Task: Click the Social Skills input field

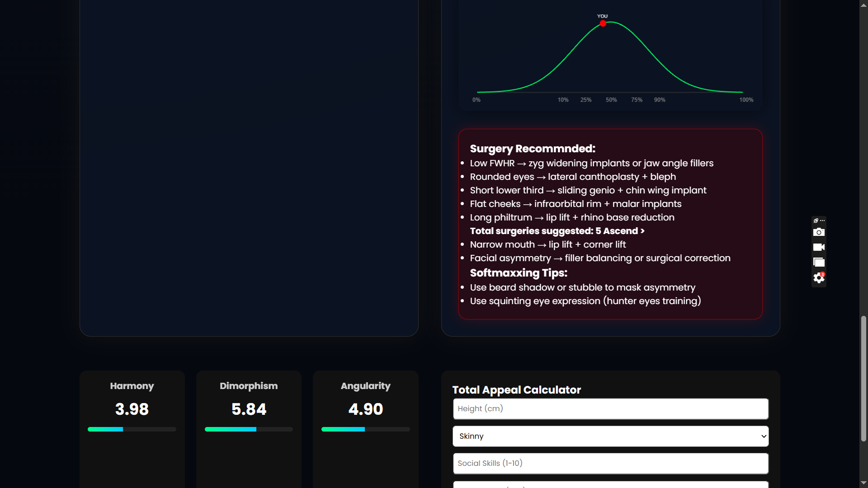Action: click(610, 463)
